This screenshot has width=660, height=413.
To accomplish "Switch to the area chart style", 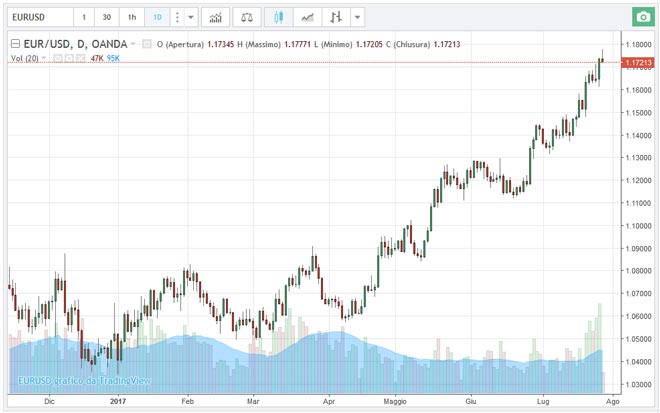I will tap(308, 18).
